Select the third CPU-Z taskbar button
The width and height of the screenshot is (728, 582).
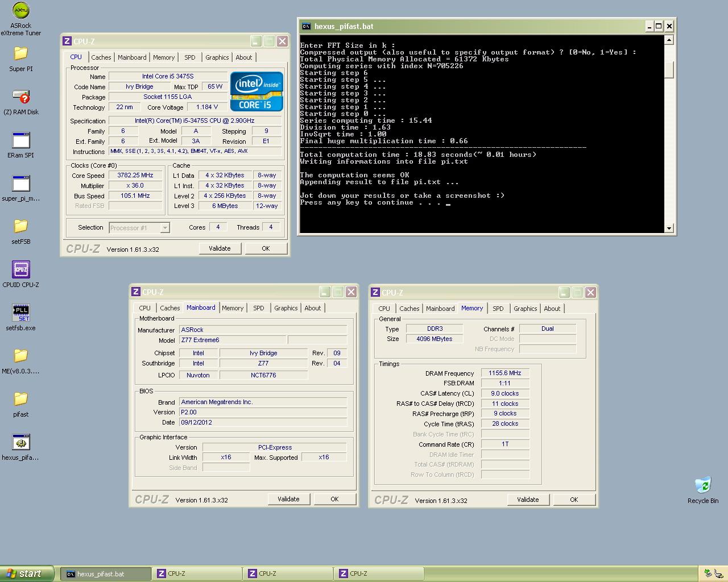[379, 574]
